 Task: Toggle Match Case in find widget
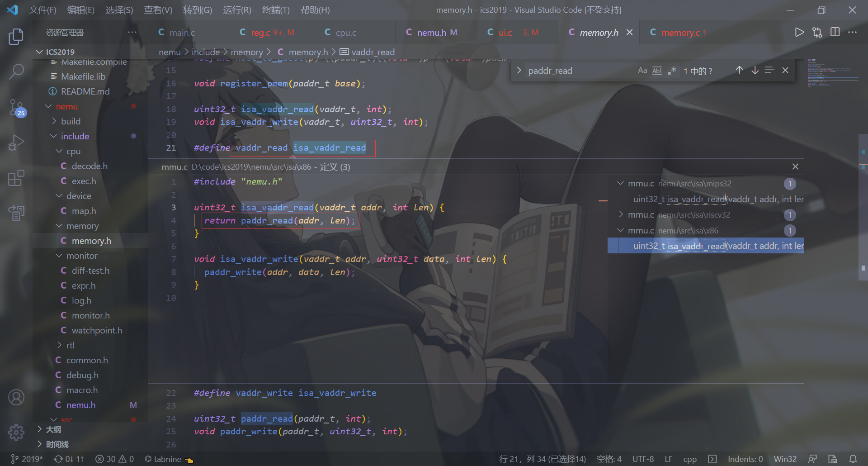pyautogui.click(x=642, y=70)
